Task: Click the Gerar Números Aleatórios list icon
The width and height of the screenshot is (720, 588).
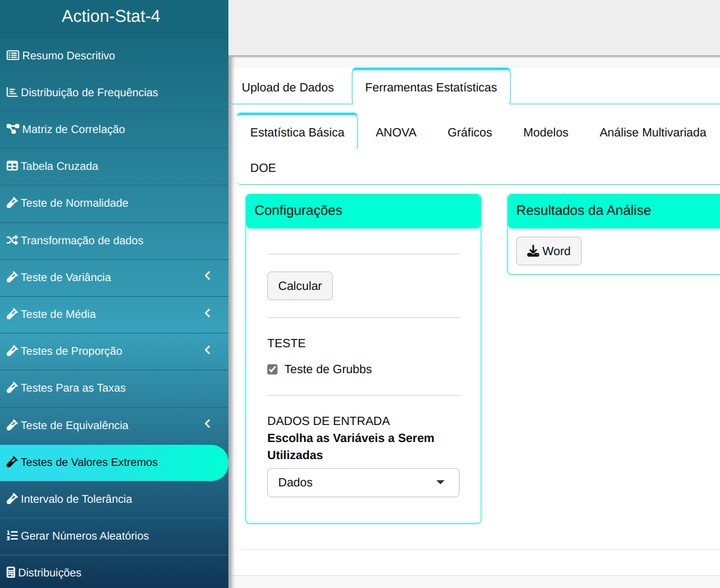Action: [x=12, y=536]
